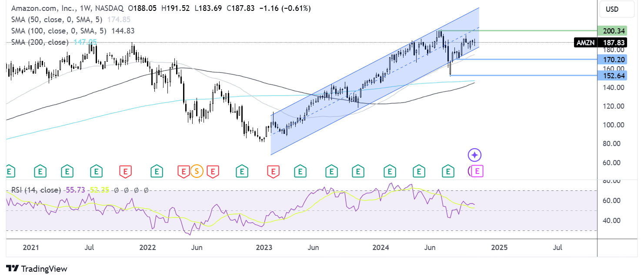Select the blue 170.20 price level label

(x=612, y=59)
